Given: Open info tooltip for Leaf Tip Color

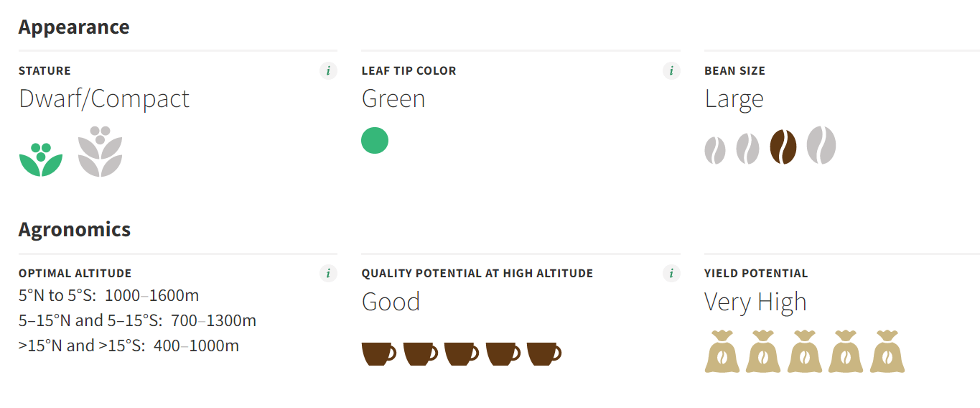Looking at the screenshot, I should (x=671, y=70).
